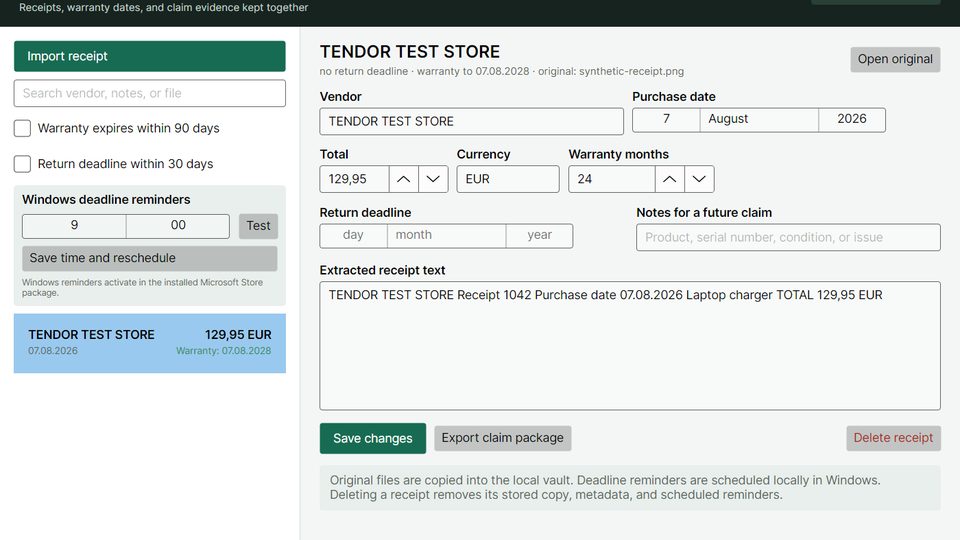960x540 pixels.
Task: Select the reminder minutes field showing 00
Action: [x=178, y=226]
